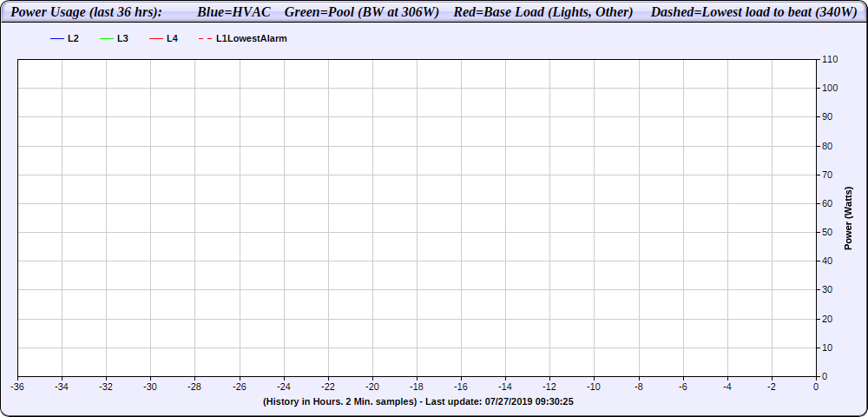Click the 100 value on power axis
This screenshot has width=868, height=417.
coord(830,88)
